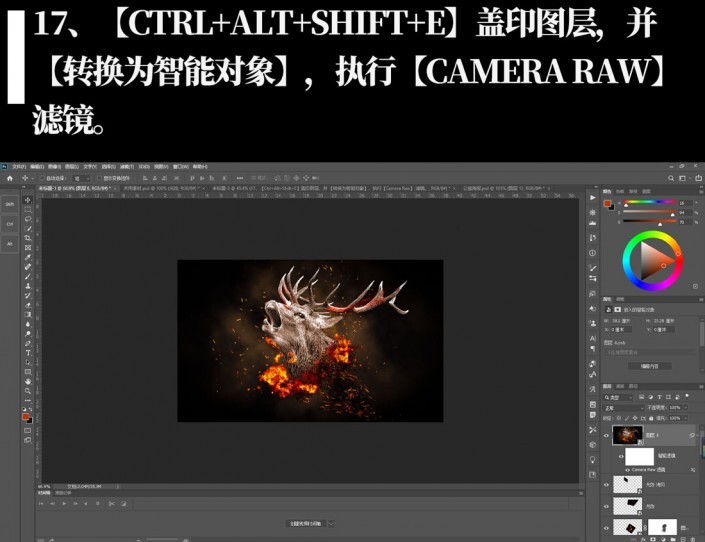Open the Auto-Select layer/group dropdown
The width and height of the screenshot is (705, 542).
click(x=82, y=179)
